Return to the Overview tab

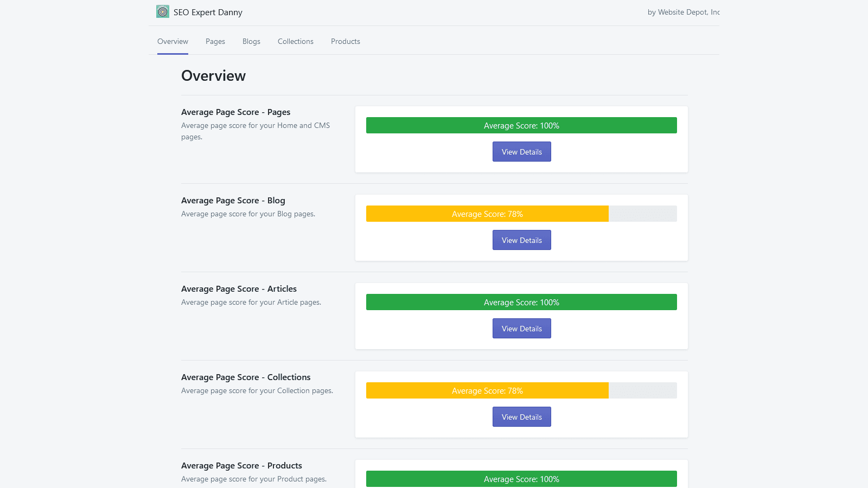tap(173, 41)
